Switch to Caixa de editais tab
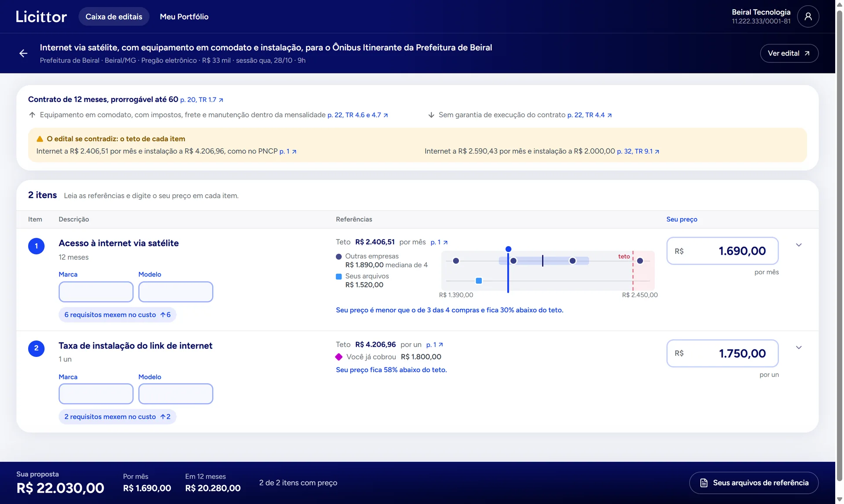Screen dimensions: 844x504 pos(114,17)
